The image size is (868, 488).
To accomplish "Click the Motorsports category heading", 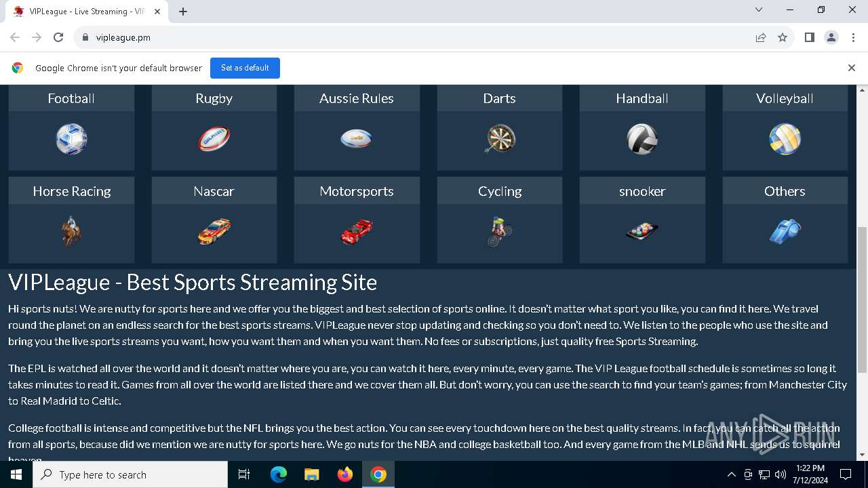I will pos(357,191).
